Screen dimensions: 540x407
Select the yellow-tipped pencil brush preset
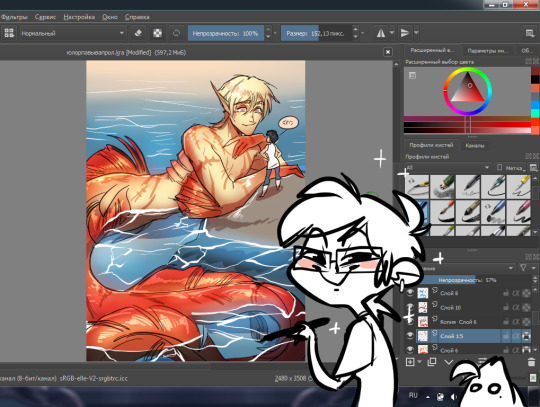417,186
